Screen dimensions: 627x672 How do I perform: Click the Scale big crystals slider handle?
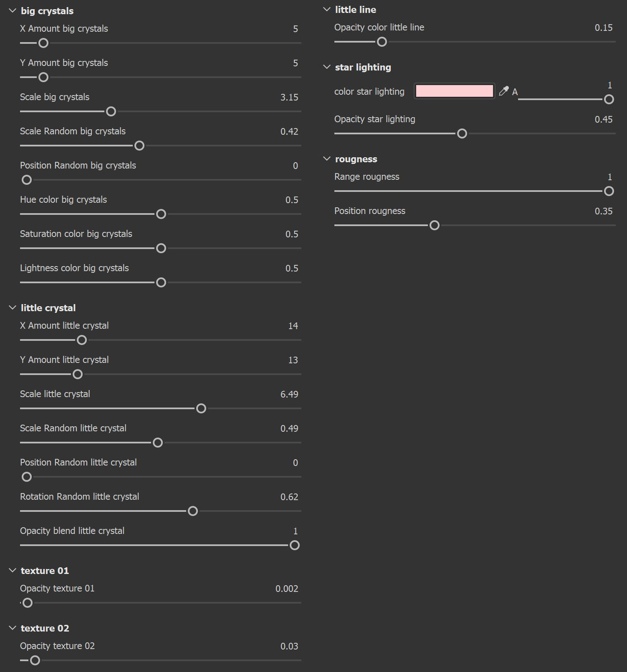click(111, 111)
